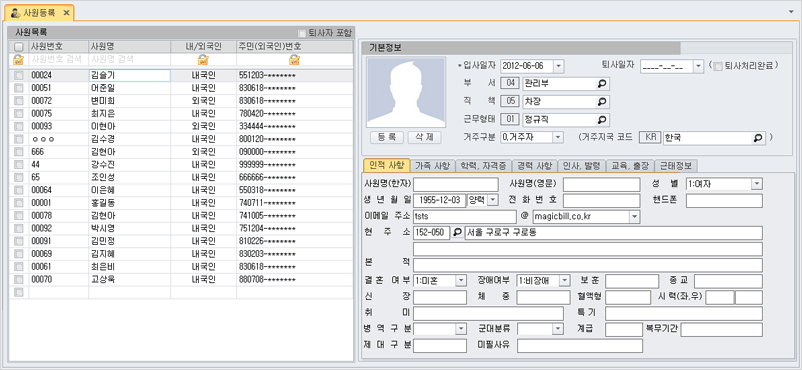The height and width of the screenshot is (370, 802).
Task: Select employee name 조인성 in the list
Action: [129, 177]
